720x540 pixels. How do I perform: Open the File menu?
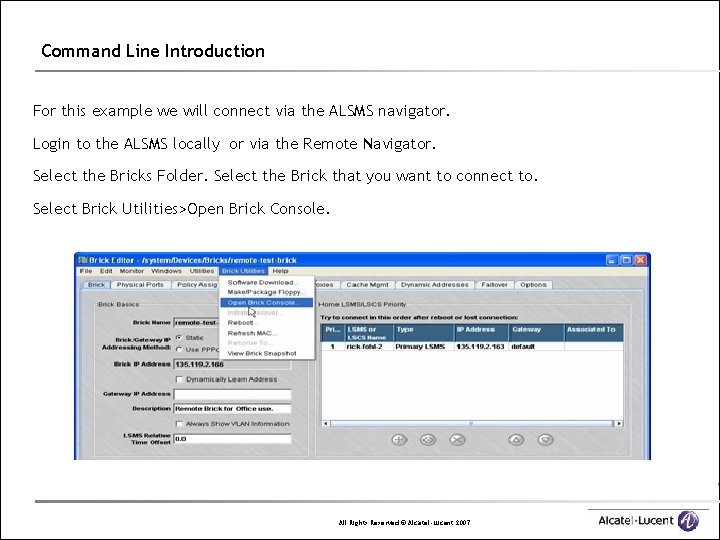[x=86, y=271]
